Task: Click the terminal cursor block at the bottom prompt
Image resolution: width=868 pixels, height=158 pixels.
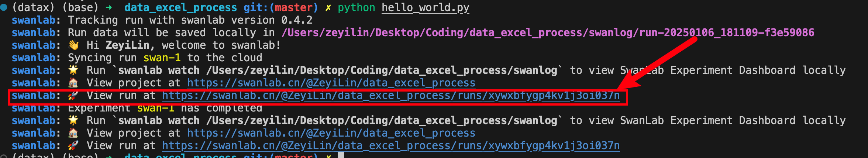Action: [341, 155]
